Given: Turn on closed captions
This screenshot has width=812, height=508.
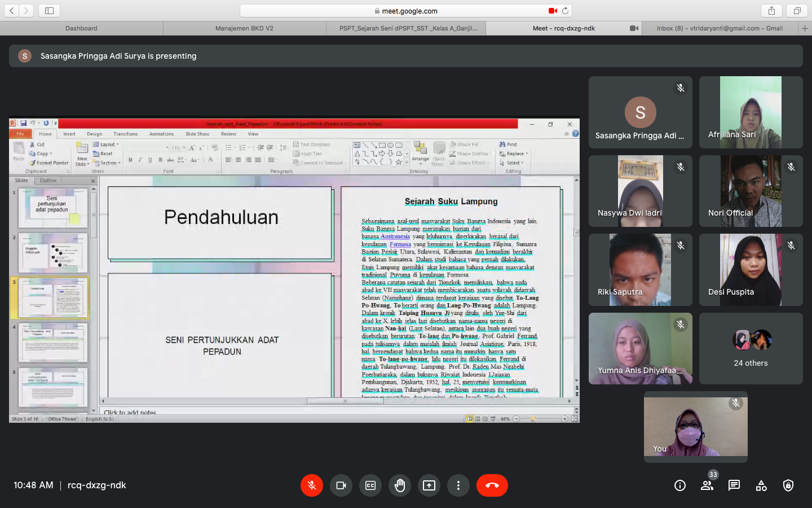Looking at the screenshot, I should coord(370,485).
